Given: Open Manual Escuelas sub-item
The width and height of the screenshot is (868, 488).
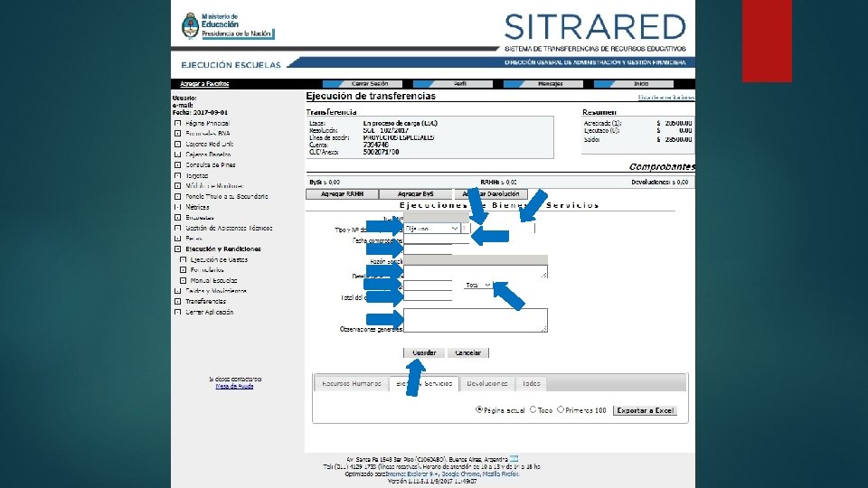Looking at the screenshot, I should (213, 280).
